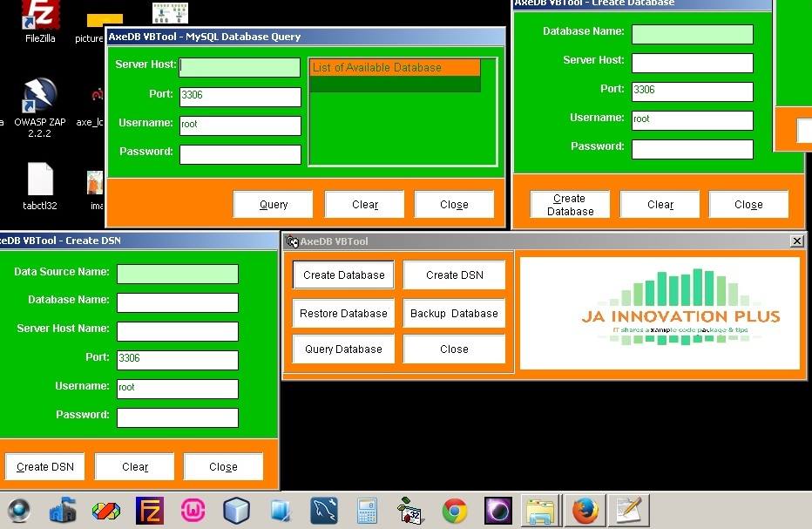
Task: Click the Username field in MySQL Database Query
Action: pos(240,125)
